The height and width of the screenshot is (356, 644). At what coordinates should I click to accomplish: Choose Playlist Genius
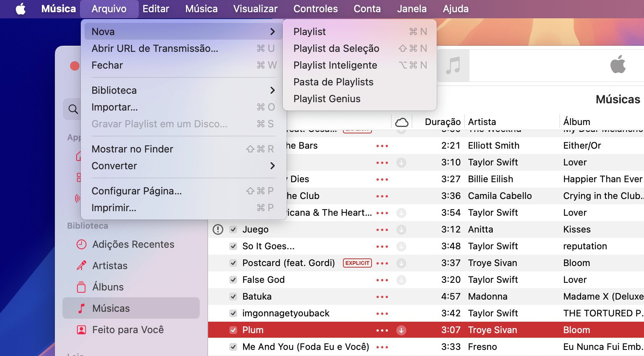pyautogui.click(x=360, y=99)
